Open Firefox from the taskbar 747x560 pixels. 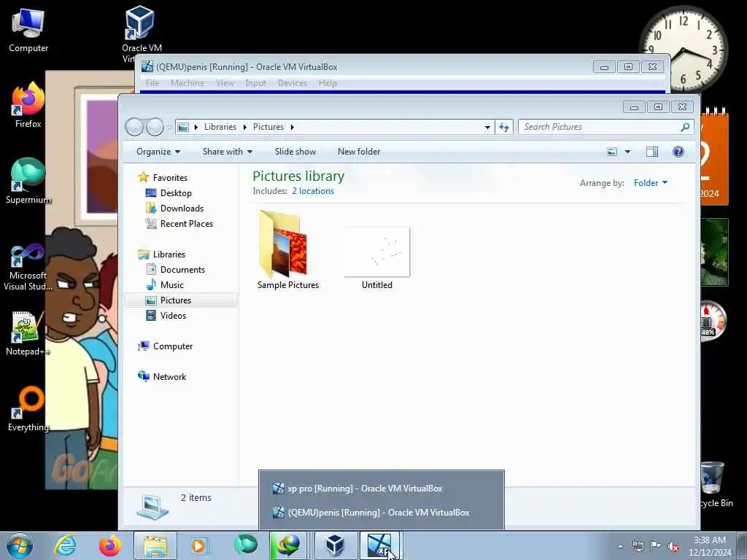point(110,545)
